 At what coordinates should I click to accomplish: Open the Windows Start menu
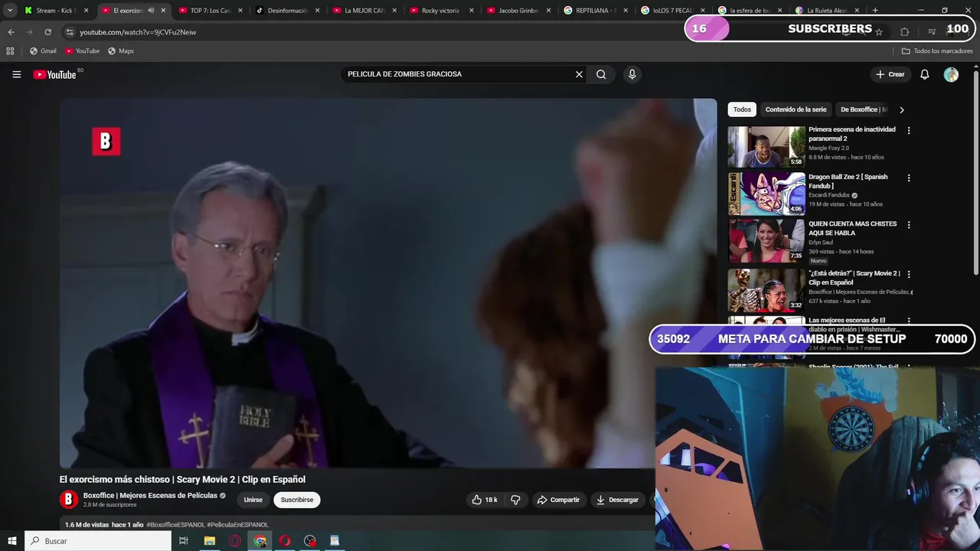[x=12, y=541]
